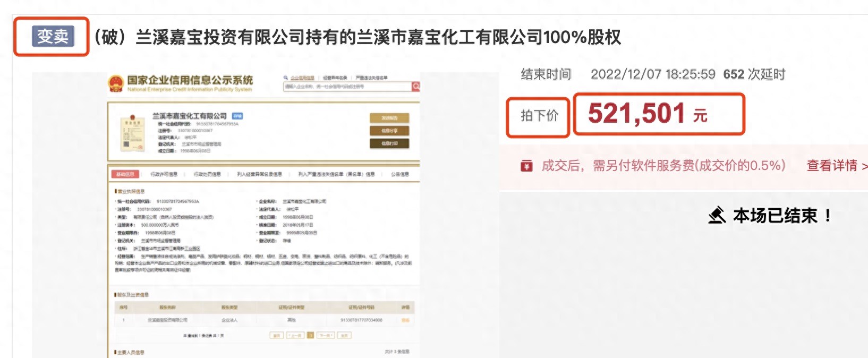Select the 列入经营异常名录信息 tab
Image resolution: width=868 pixels, height=358 pixels.
coord(259,174)
